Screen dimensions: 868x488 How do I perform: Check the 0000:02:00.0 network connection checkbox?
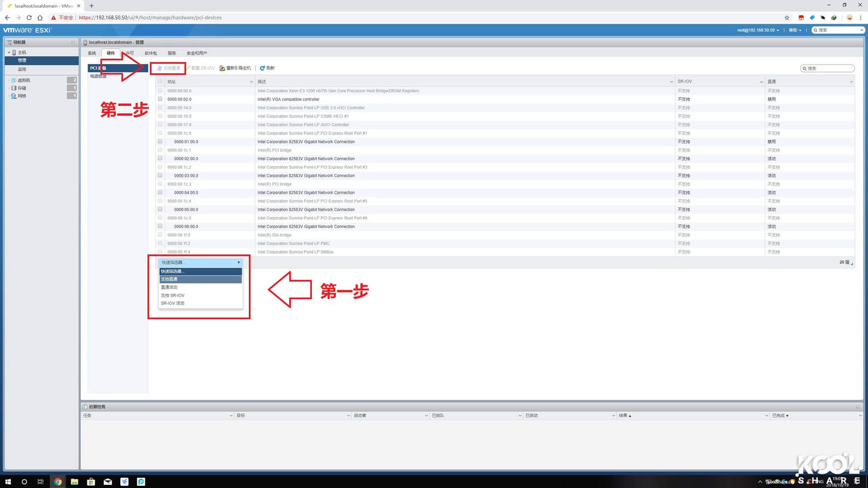pos(160,158)
